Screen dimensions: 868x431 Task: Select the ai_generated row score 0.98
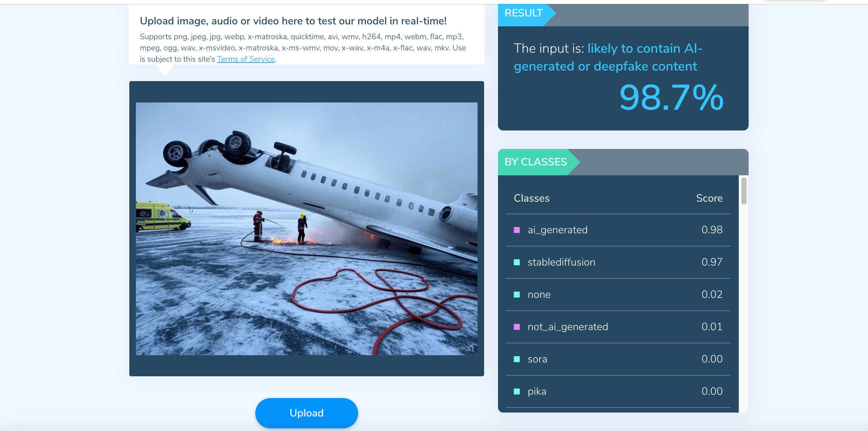tap(712, 230)
